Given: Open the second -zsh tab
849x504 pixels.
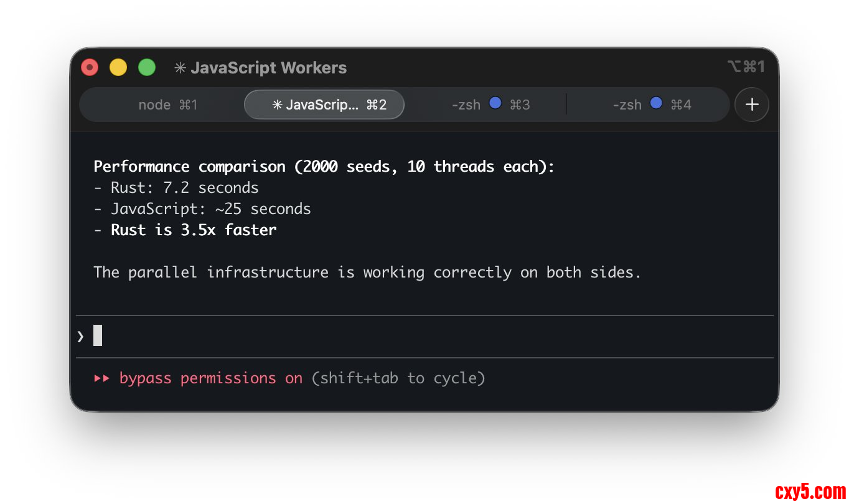Looking at the screenshot, I should [651, 105].
